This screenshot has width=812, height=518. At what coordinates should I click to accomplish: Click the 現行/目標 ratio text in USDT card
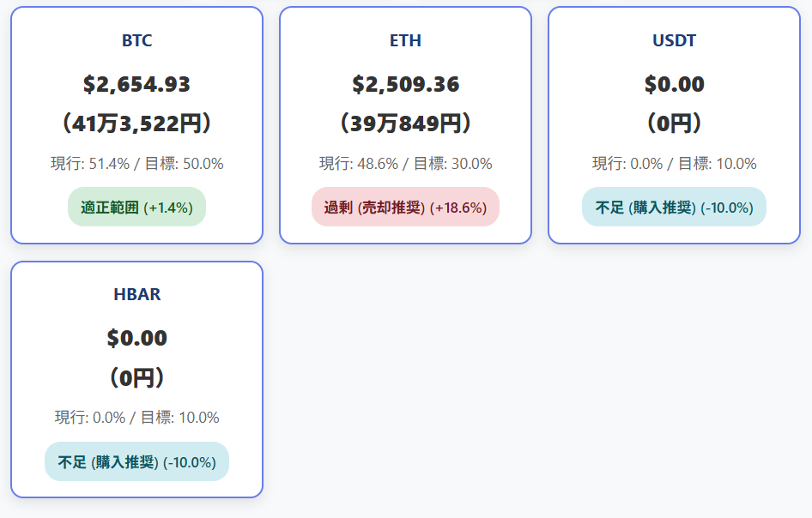coord(674,164)
